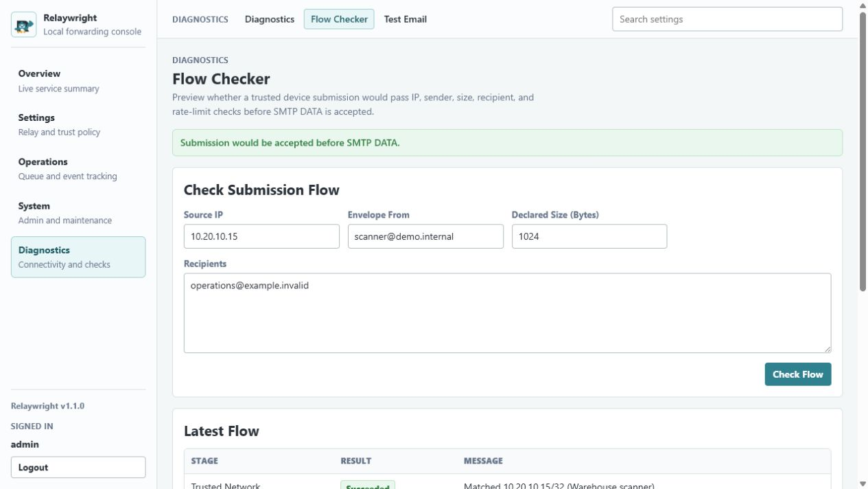Select the Diagnostics sidebar item
868x489 pixels.
(x=78, y=257)
